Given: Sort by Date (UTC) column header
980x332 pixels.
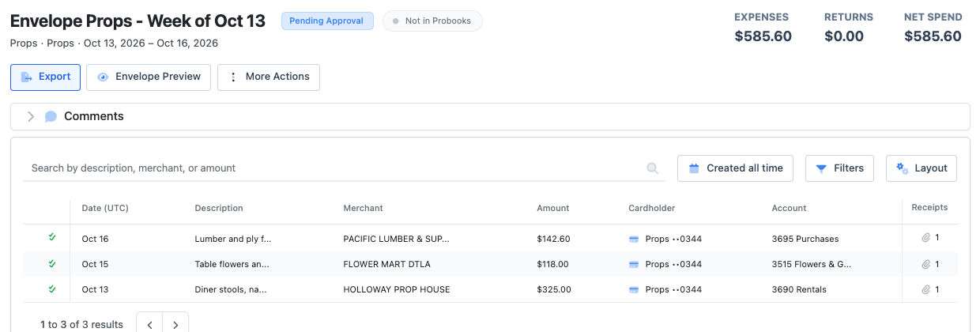Looking at the screenshot, I should 105,208.
